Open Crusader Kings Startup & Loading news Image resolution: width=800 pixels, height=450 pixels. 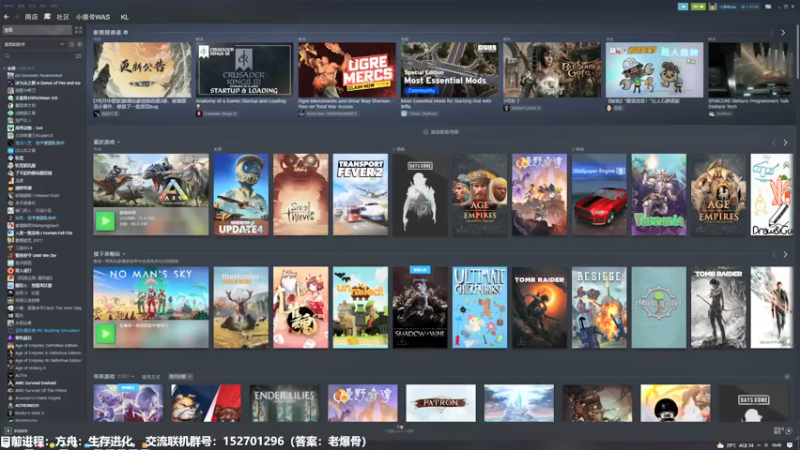pyautogui.click(x=244, y=70)
